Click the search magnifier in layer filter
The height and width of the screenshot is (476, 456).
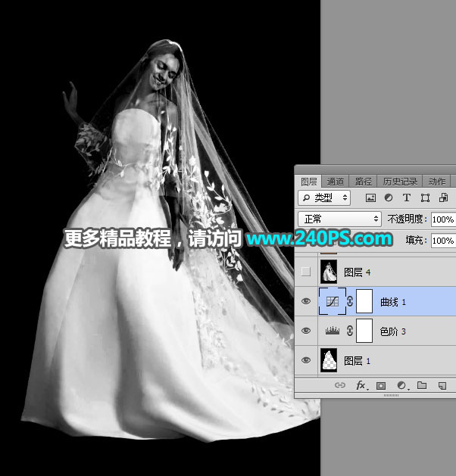[306, 198]
